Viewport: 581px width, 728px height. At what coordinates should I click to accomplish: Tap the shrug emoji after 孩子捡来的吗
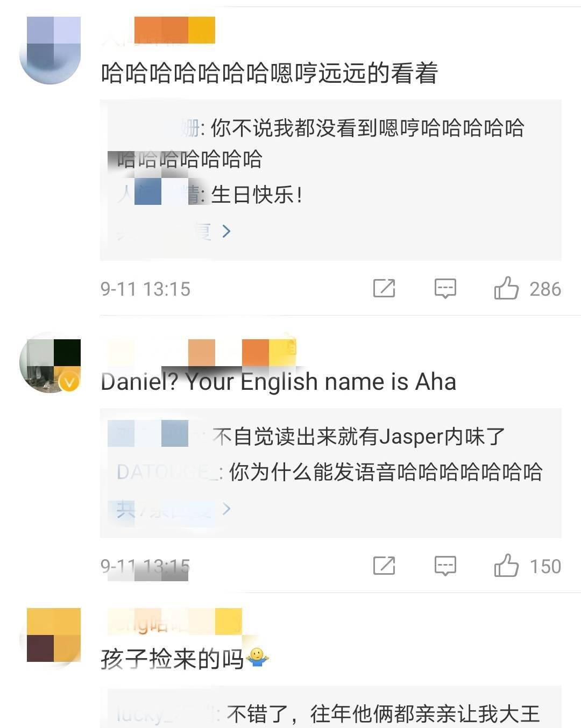(258, 658)
